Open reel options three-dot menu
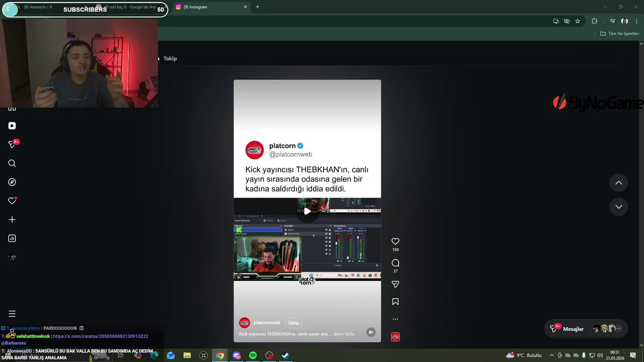644x362 pixels. point(395,319)
